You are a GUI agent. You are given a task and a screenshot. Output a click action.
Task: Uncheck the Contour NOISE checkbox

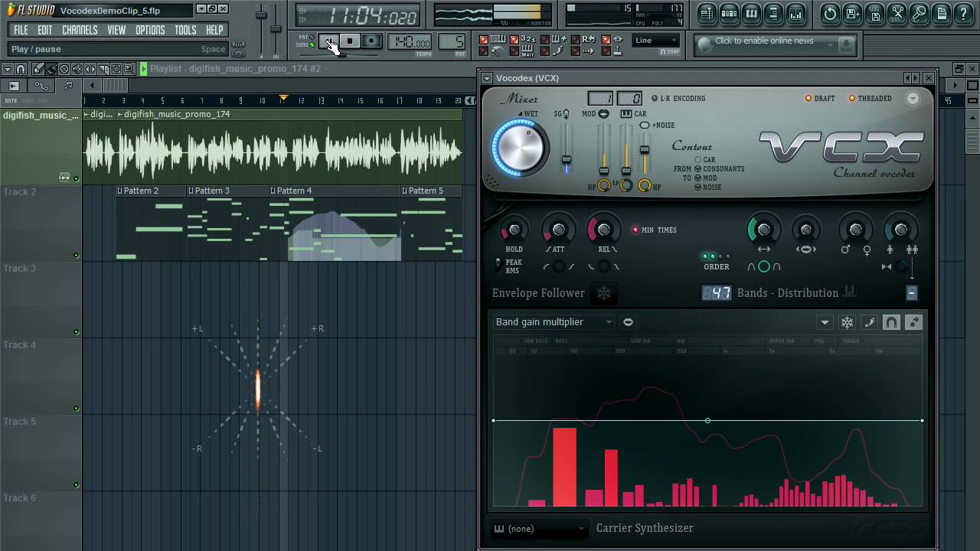click(698, 187)
